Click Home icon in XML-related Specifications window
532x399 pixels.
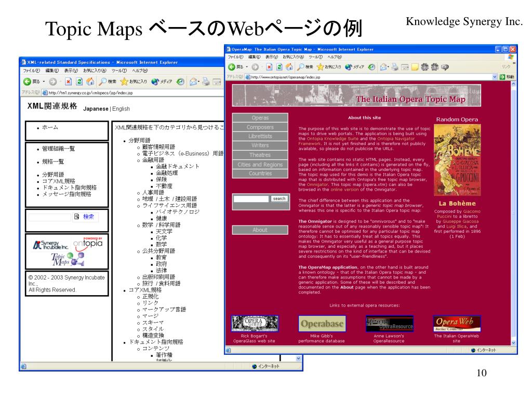coord(90,82)
